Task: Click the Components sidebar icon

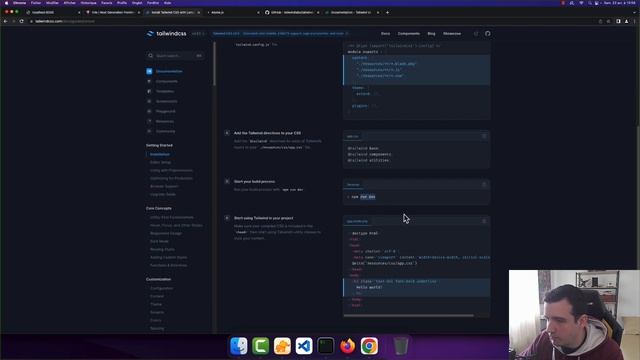Action: click(x=149, y=81)
